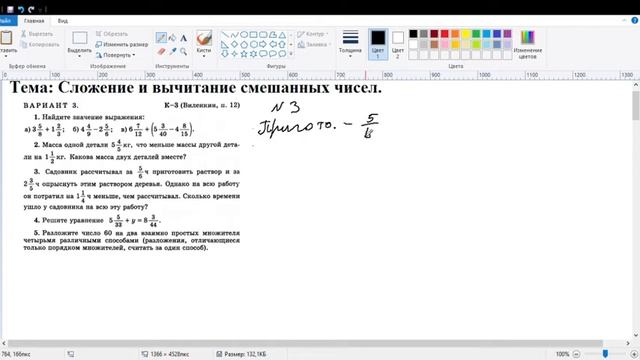Zoom out with the minus button
This screenshot has height=360, width=640.
pyautogui.click(x=576, y=354)
